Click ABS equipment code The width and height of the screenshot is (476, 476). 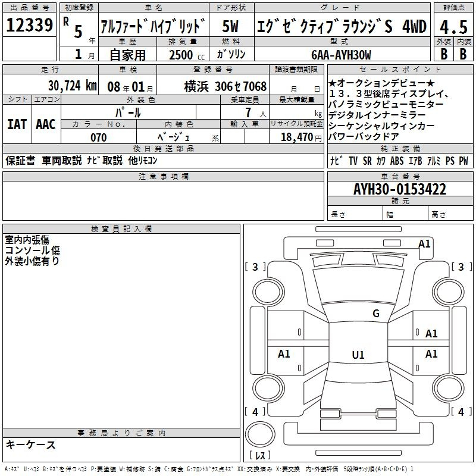pos(397,161)
